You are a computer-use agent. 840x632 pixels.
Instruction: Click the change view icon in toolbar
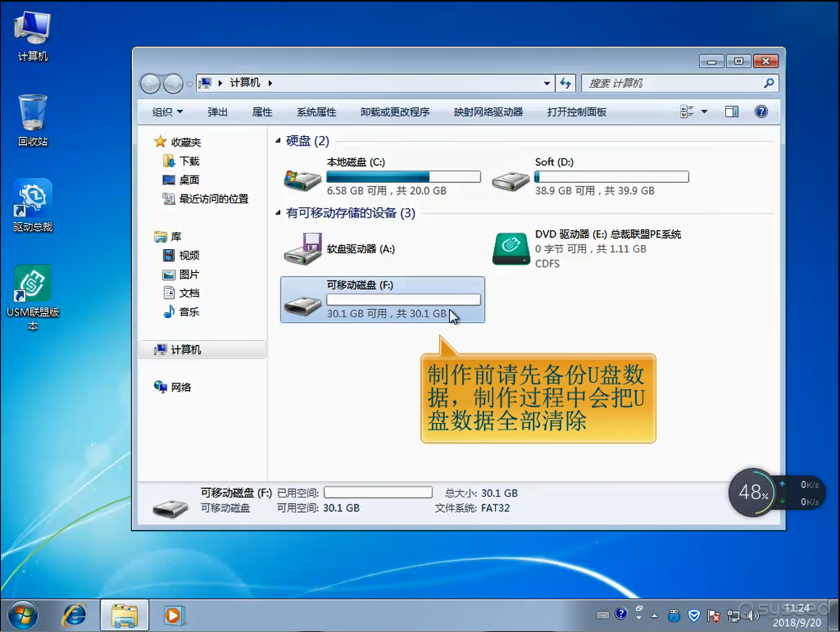687,112
